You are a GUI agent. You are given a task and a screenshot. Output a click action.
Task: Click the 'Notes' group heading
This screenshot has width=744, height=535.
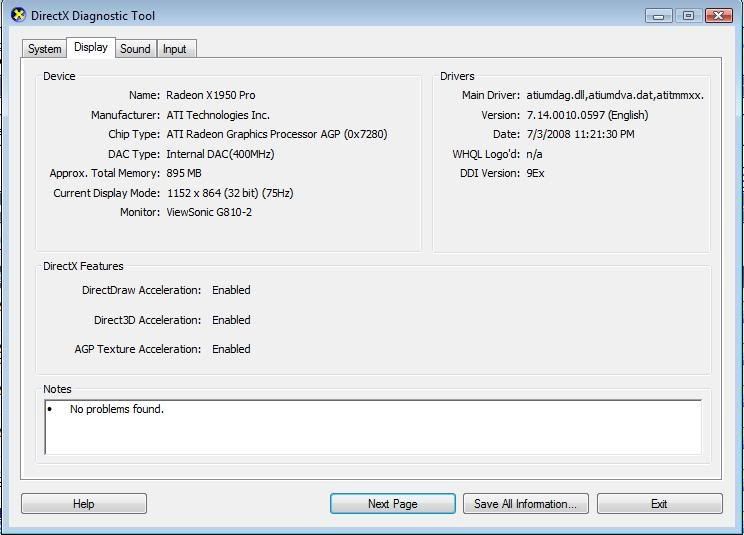(57, 389)
